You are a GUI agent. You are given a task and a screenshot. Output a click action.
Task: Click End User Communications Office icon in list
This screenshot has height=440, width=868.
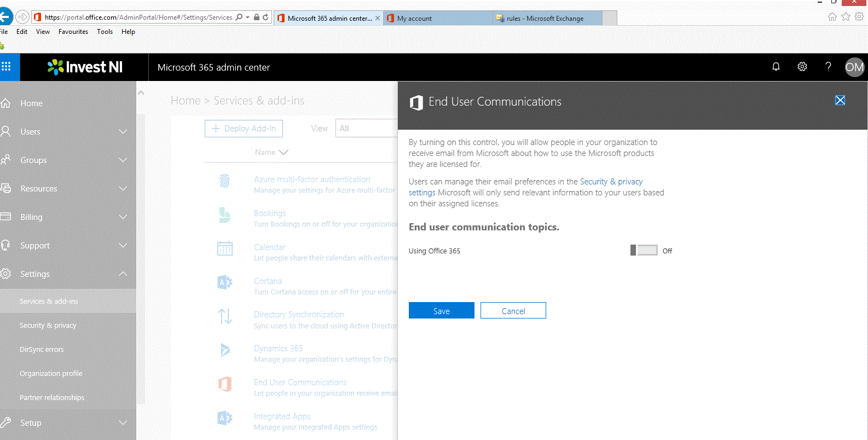pos(225,384)
